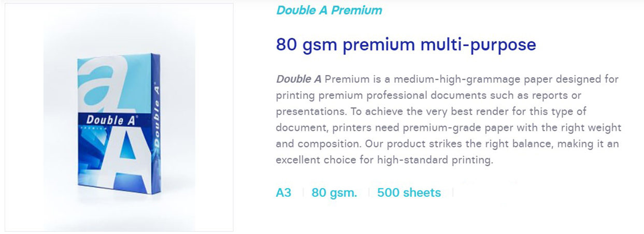Screen dimensions: 644x234
Task: Click the divider between 80 gsm. and 500 sheets
Action: click(369, 193)
